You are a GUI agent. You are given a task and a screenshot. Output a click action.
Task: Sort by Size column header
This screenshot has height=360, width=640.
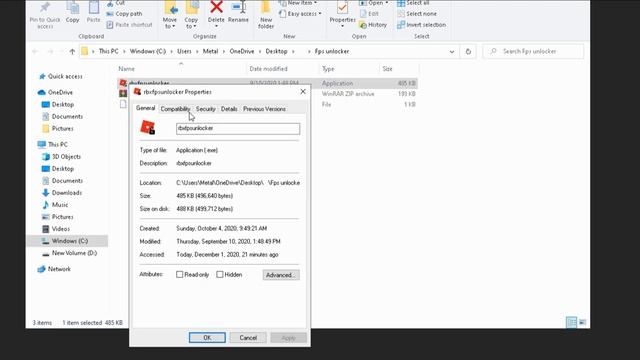387,69
